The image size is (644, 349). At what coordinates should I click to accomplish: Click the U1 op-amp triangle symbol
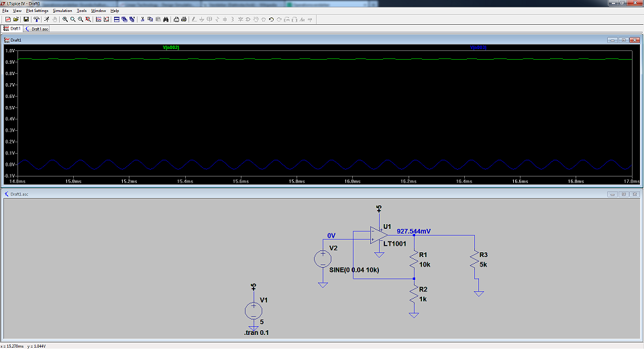click(x=378, y=235)
